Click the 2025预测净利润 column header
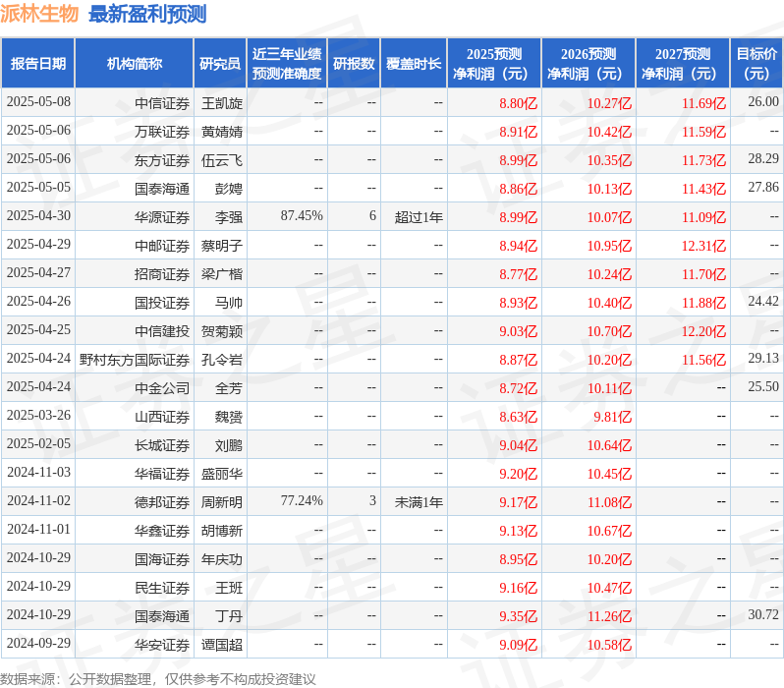The width and height of the screenshot is (784, 688). tap(494, 64)
